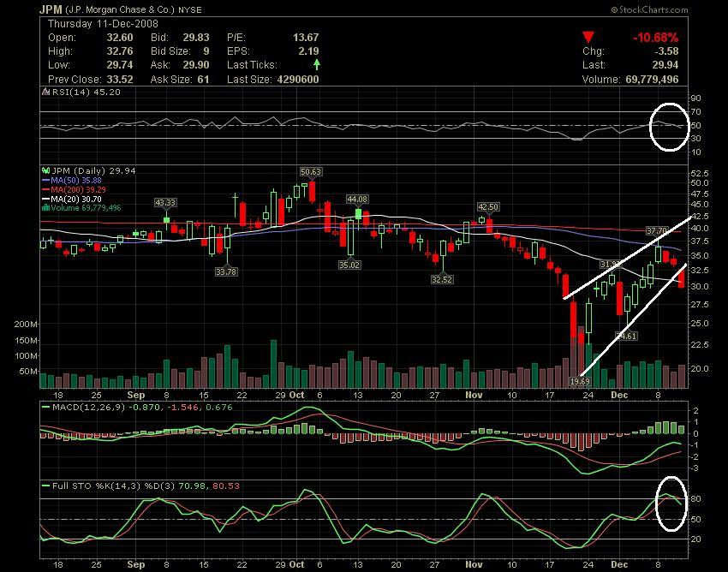Click the High value 32.76

[x=120, y=51]
